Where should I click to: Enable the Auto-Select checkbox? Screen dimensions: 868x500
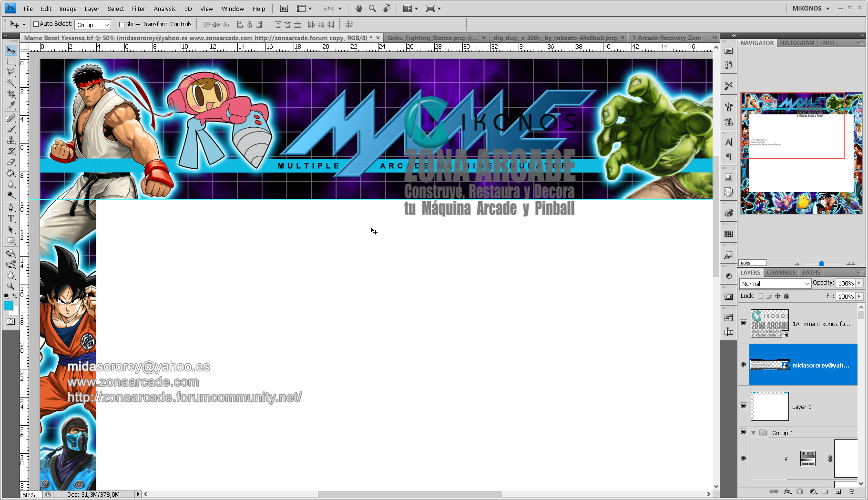[x=36, y=24]
